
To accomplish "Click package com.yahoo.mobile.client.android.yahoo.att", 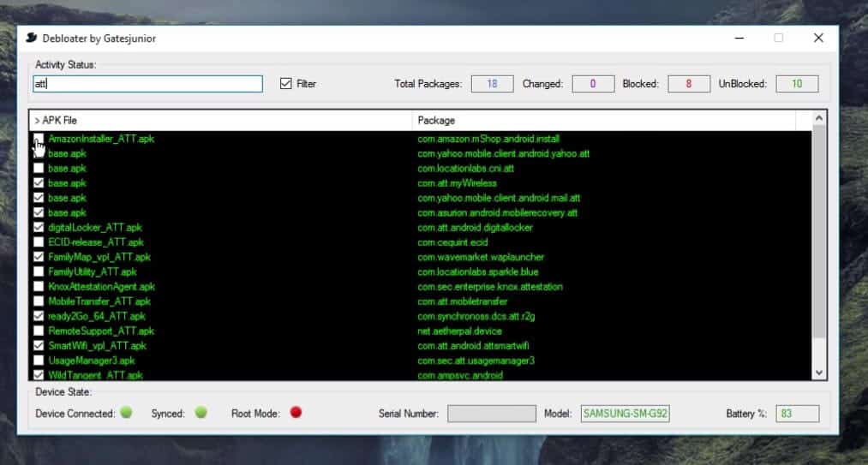I will click(x=504, y=154).
